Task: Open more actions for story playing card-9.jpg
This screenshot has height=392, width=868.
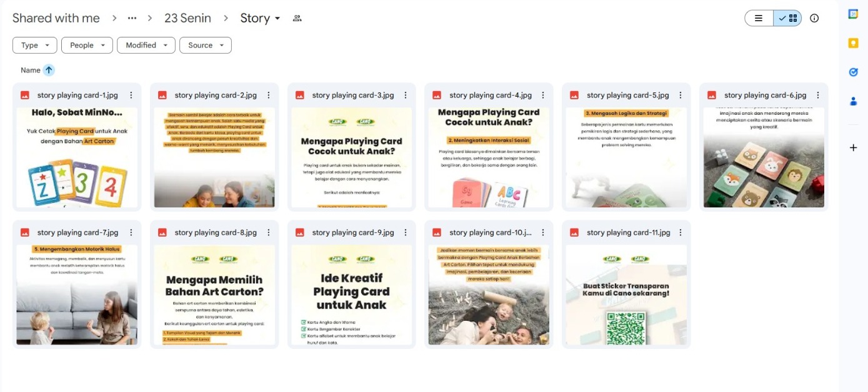Action: [x=406, y=233]
